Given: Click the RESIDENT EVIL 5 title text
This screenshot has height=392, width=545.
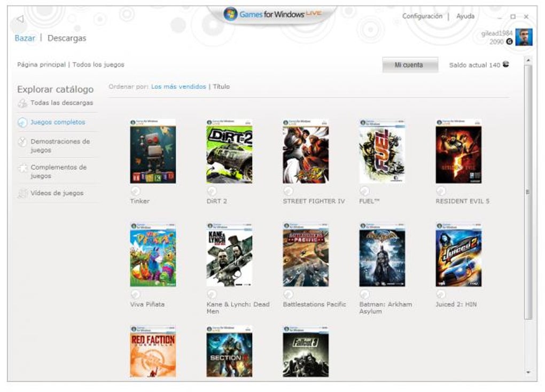Looking at the screenshot, I should [463, 201].
